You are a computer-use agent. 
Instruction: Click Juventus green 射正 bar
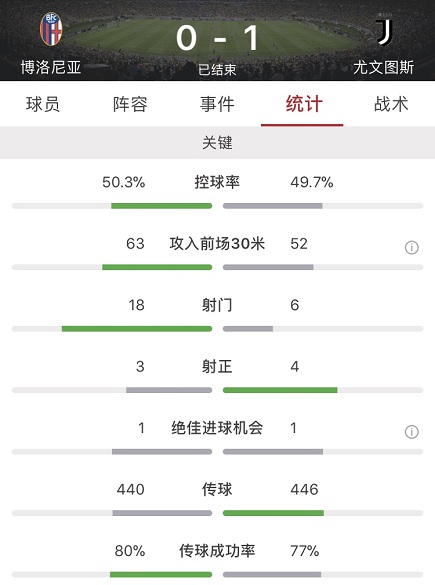(280, 390)
